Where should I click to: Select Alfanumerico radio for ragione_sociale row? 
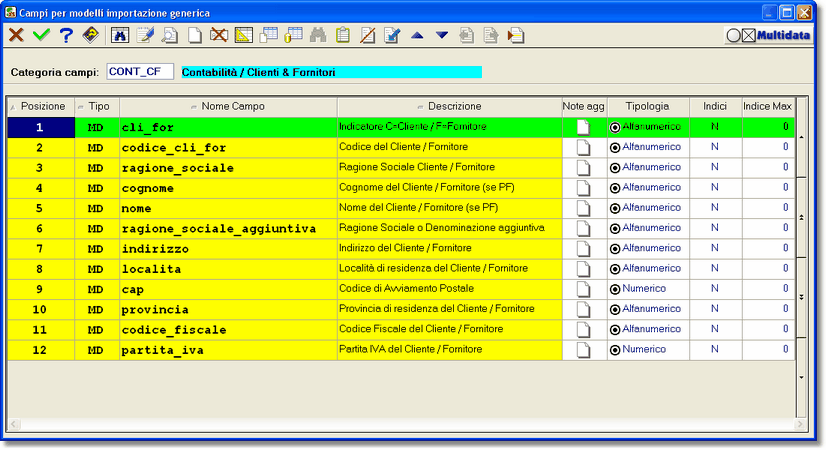click(x=615, y=168)
